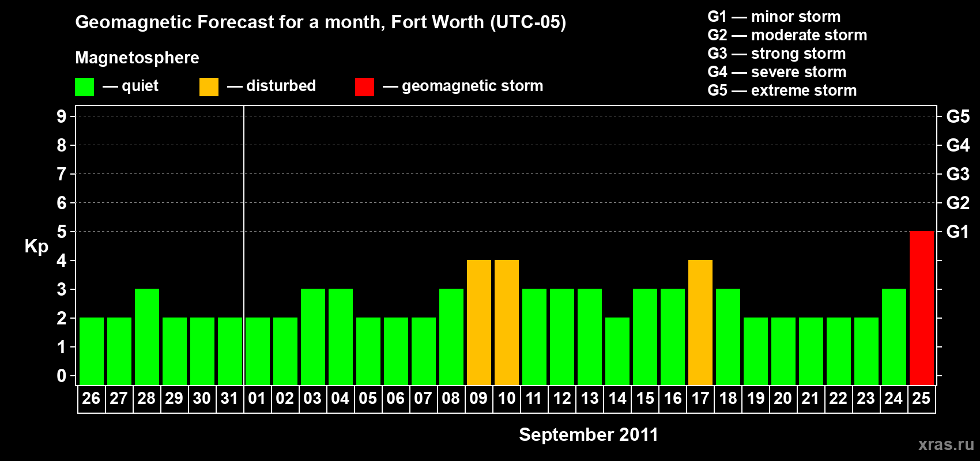Click the September 2011 month label
Image resolution: width=980 pixels, height=461 pixels.
click(x=589, y=434)
